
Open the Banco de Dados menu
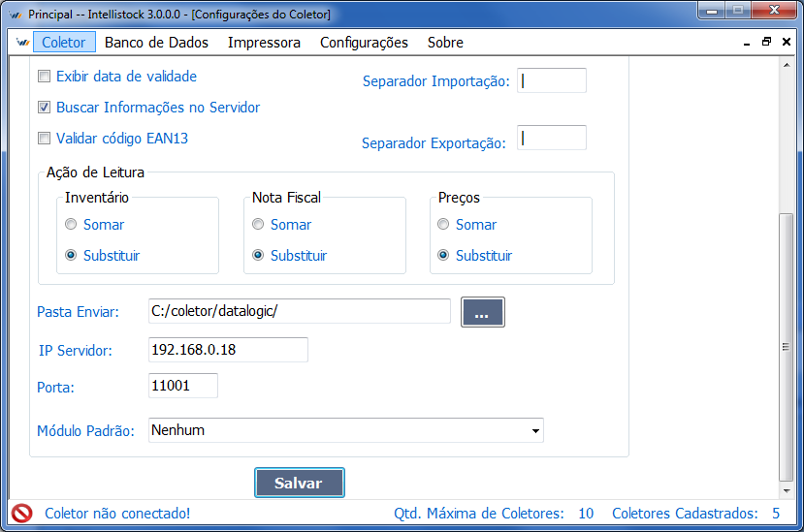[156, 42]
